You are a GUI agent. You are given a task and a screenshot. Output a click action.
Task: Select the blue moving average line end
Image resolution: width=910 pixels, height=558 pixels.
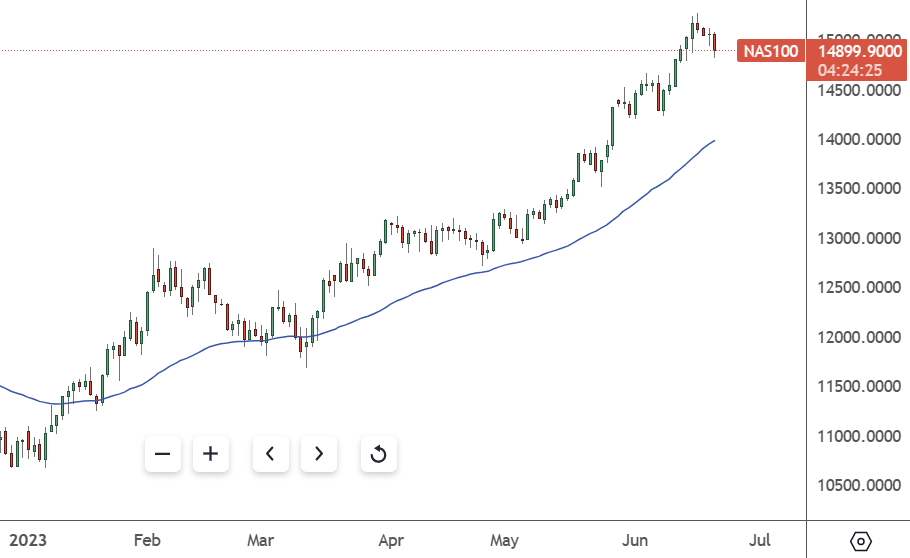712,142
